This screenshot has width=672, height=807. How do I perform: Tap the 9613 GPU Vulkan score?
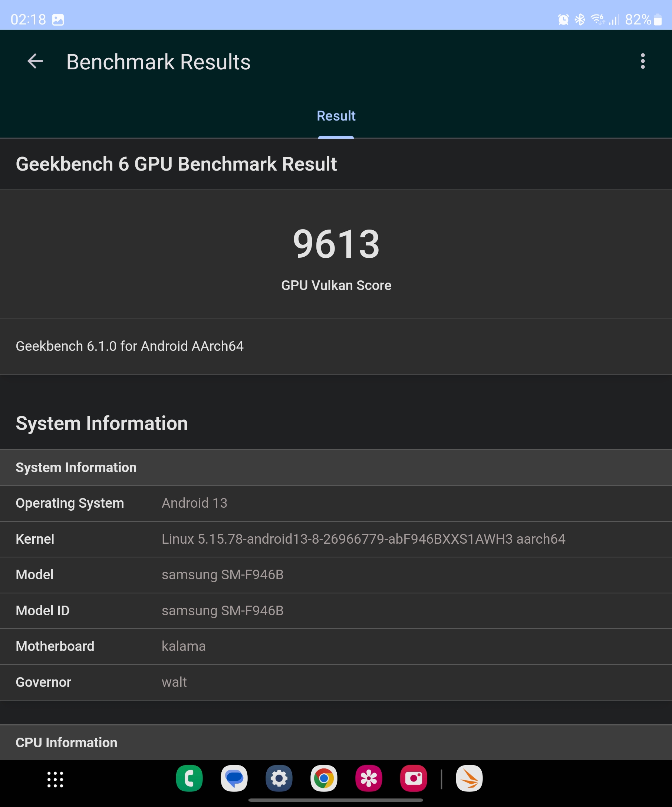[x=336, y=244]
